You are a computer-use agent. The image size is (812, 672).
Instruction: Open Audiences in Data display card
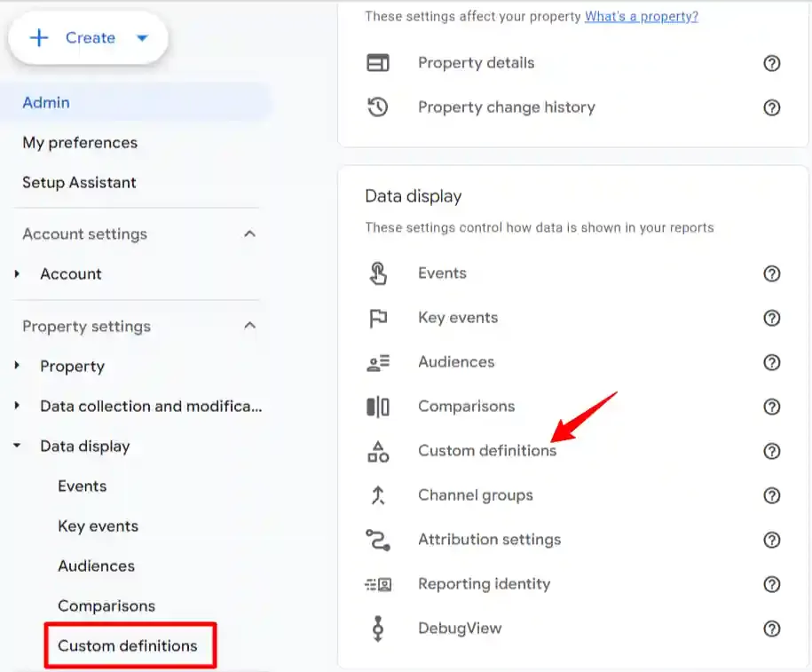(456, 361)
